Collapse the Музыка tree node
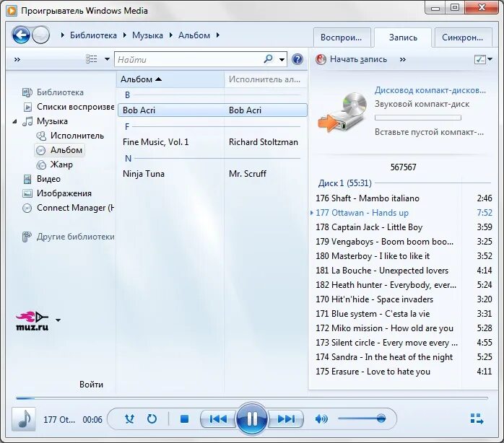The image size is (504, 443). point(14,121)
